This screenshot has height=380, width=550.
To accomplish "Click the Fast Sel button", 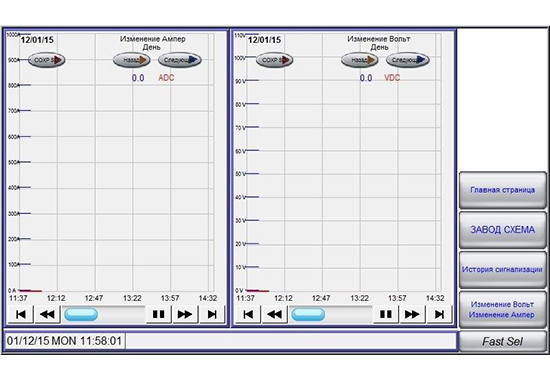I will pyautogui.click(x=503, y=341).
